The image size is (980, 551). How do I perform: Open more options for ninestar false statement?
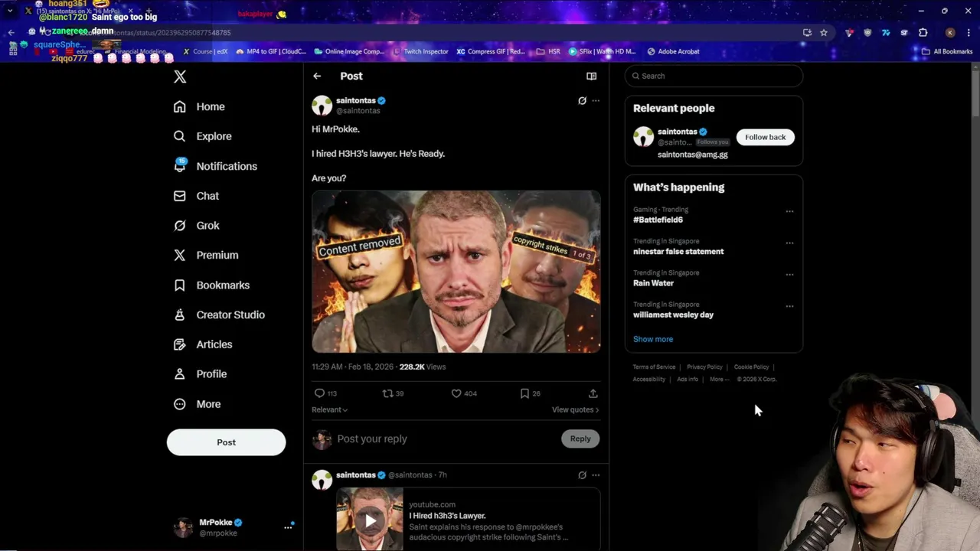point(789,243)
